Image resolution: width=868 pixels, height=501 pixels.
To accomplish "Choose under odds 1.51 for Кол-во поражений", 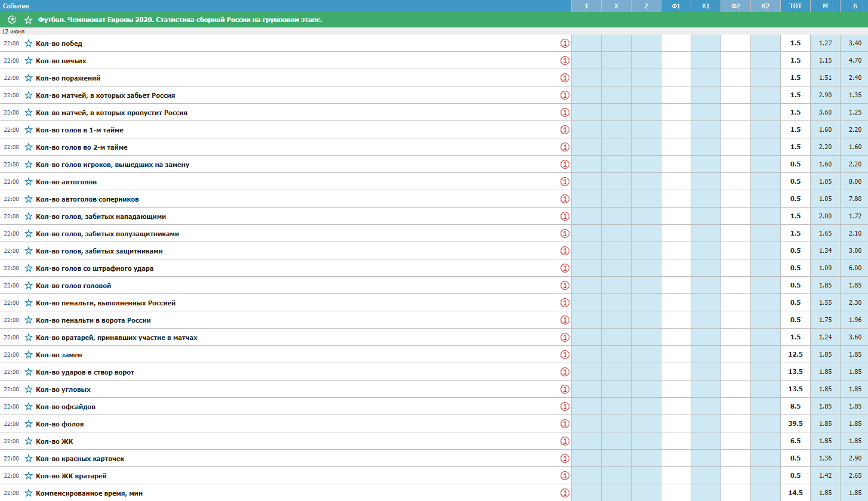I will 826,78.
